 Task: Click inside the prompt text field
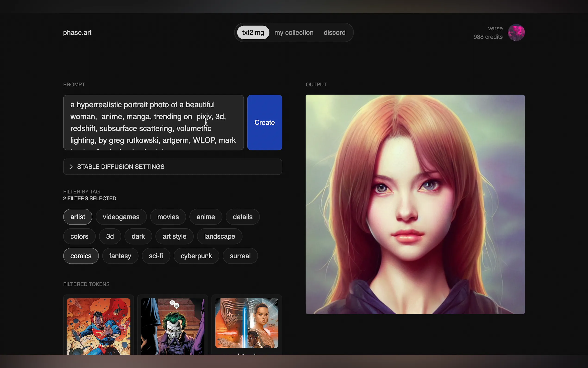[153, 122]
